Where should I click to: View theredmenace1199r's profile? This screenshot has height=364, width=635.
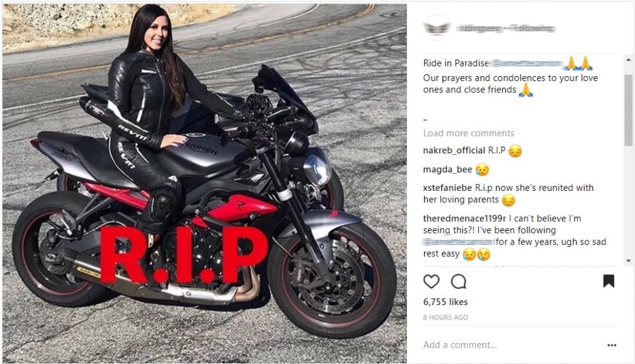click(465, 218)
